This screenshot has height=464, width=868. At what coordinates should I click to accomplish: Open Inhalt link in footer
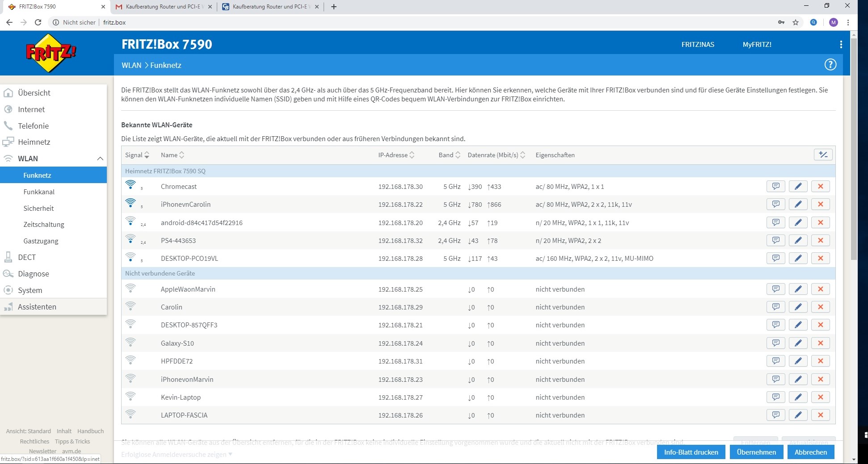tap(64, 431)
